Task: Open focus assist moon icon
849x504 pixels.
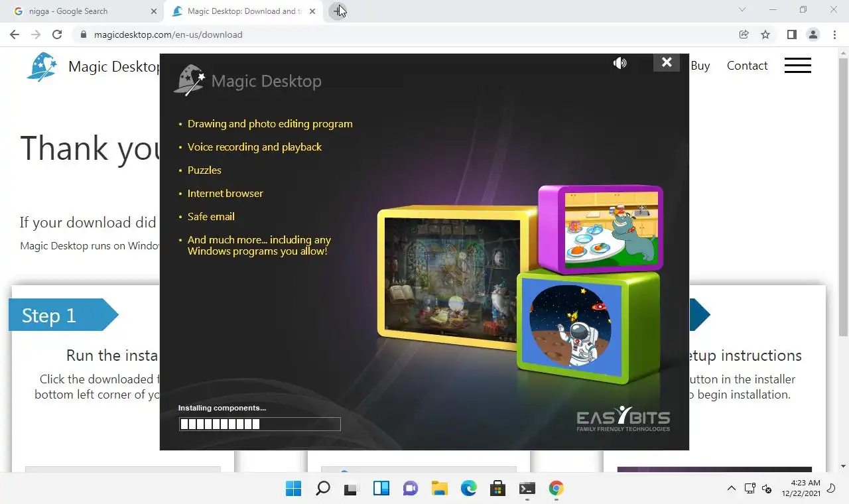Action: (832, 489)
